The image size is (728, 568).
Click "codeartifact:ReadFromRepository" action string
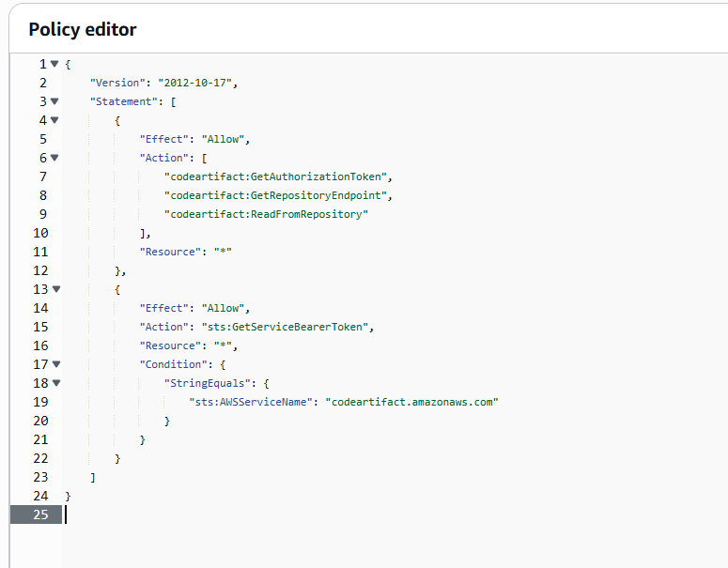266,214
